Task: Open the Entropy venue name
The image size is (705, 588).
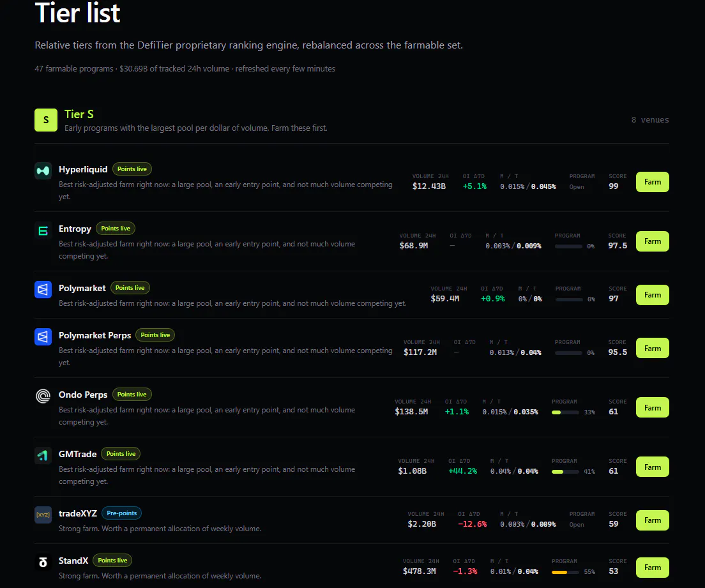Action: [75, 229]
